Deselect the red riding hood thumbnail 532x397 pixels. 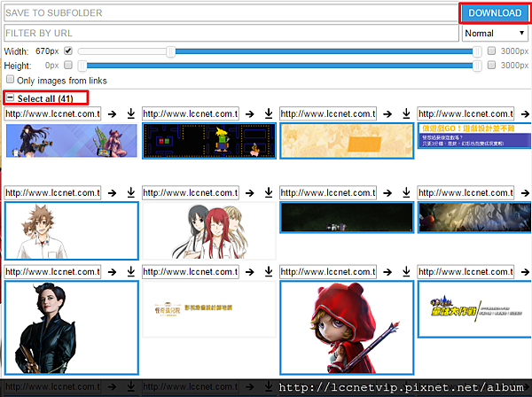(x=347, y=328)
